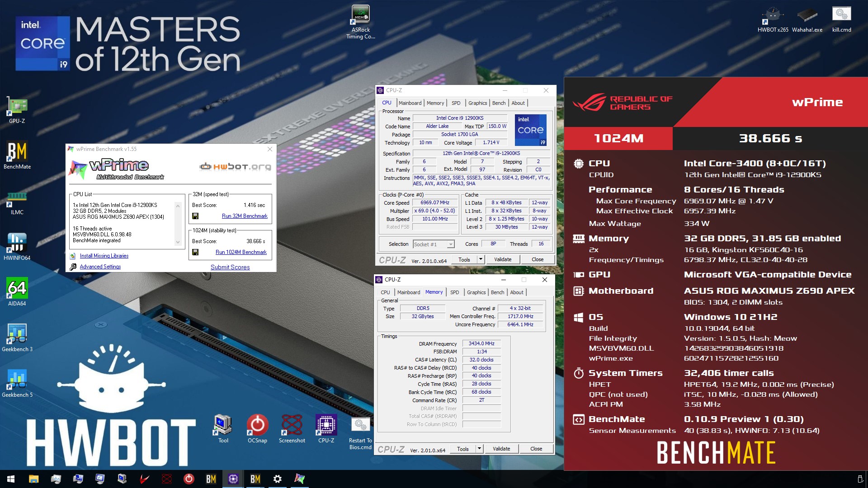Open the About tab in the lower CPU-Z window

point(517,292)
